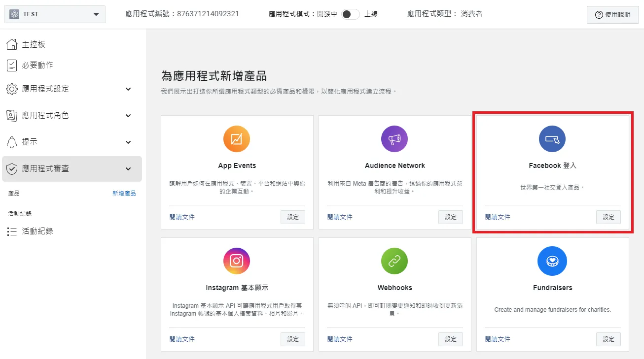Open the TEST app selector dropdown
This screenshot has width=644, height=359.
tap(55, 14)
